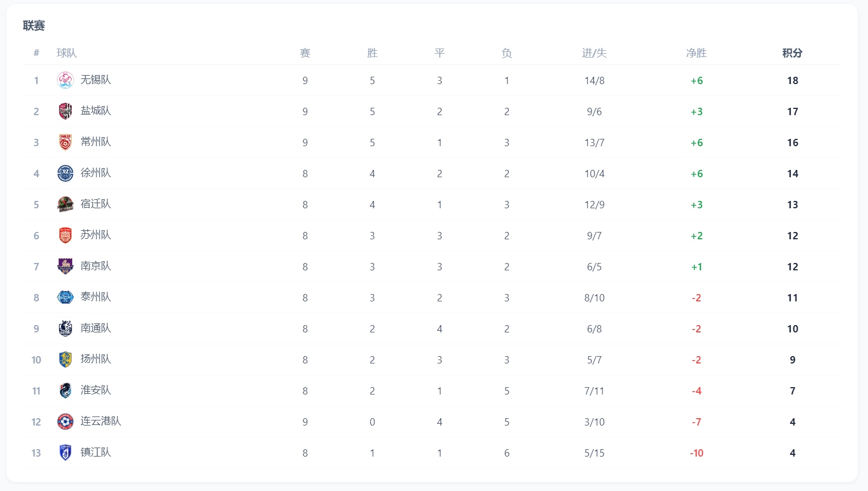Click the 盐城队 team crest icon
The height and width of the screenshot is (491, 868).
65,111
